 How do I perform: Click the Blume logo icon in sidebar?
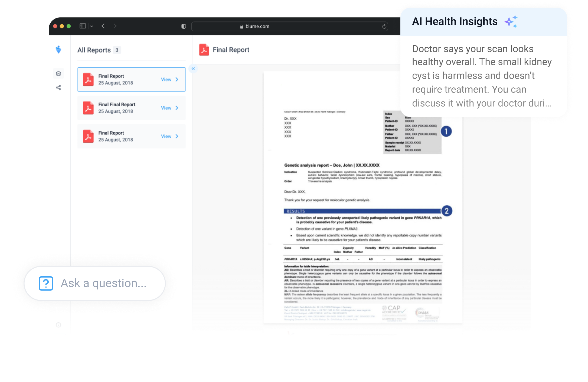point(58,50)
